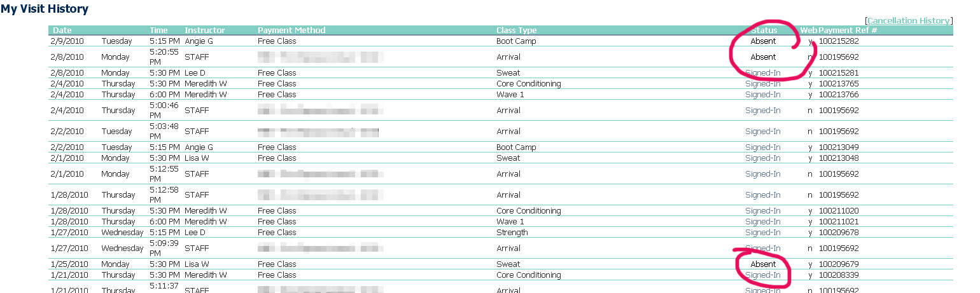Image resolution: width=980 pixels, height=293 pixels.
Task: Open the Cancellation History link
Action: pos(908,21)
